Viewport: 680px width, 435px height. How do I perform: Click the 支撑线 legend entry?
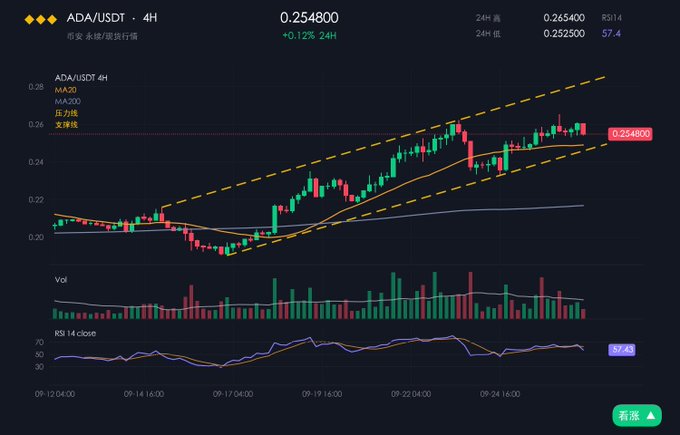(66, 125)
